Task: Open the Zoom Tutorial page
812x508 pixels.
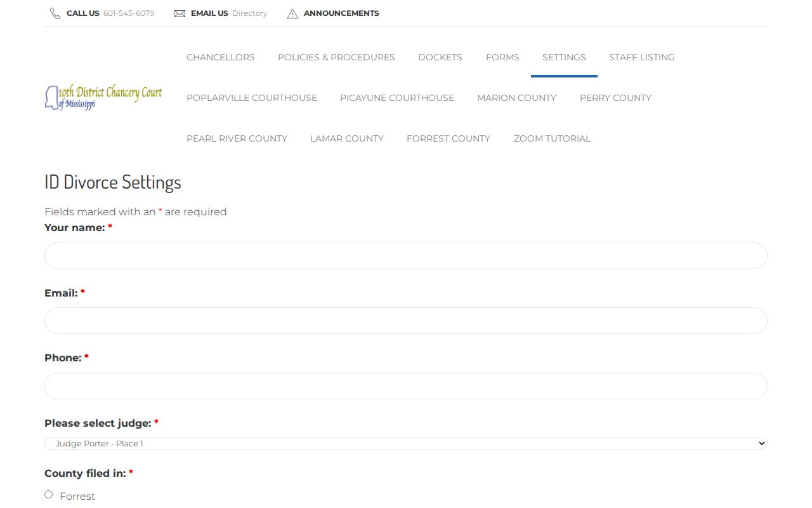Action: point(552,138)
